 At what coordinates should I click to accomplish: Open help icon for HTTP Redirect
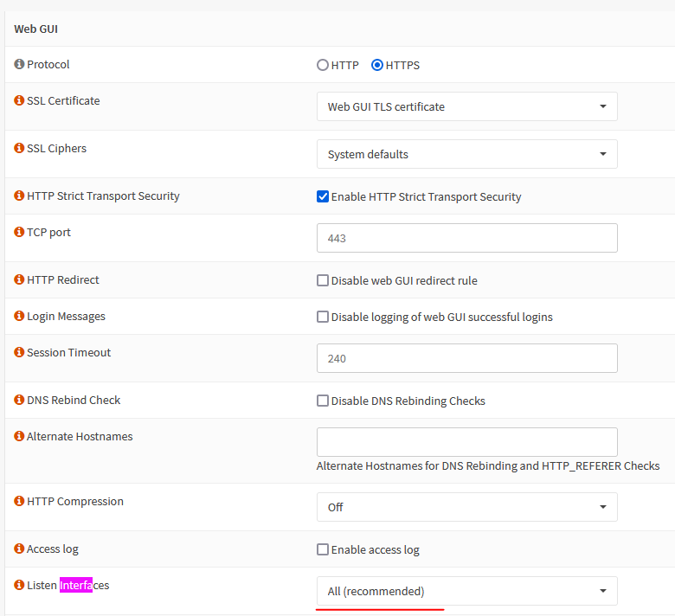(x=19, y=280)
